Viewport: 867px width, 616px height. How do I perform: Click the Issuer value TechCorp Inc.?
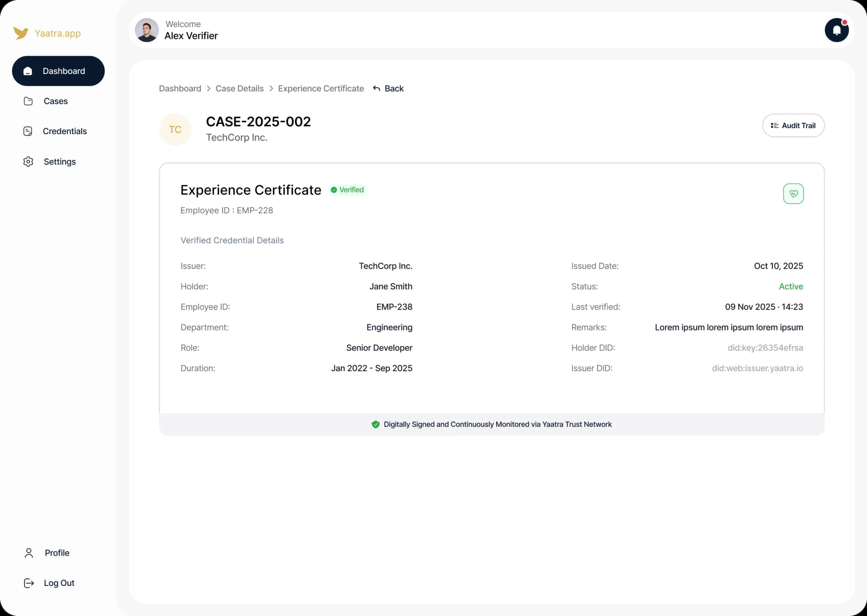tap(386, 266)
